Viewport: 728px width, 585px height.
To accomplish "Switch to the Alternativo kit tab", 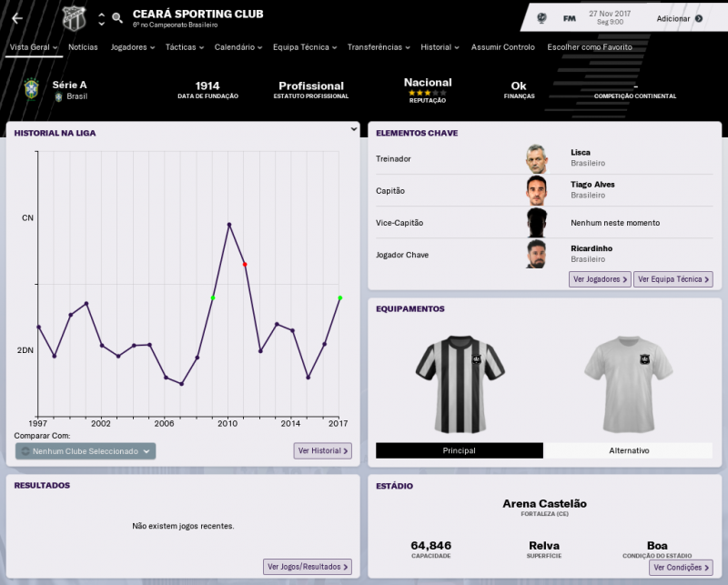I will pos(628,449).
